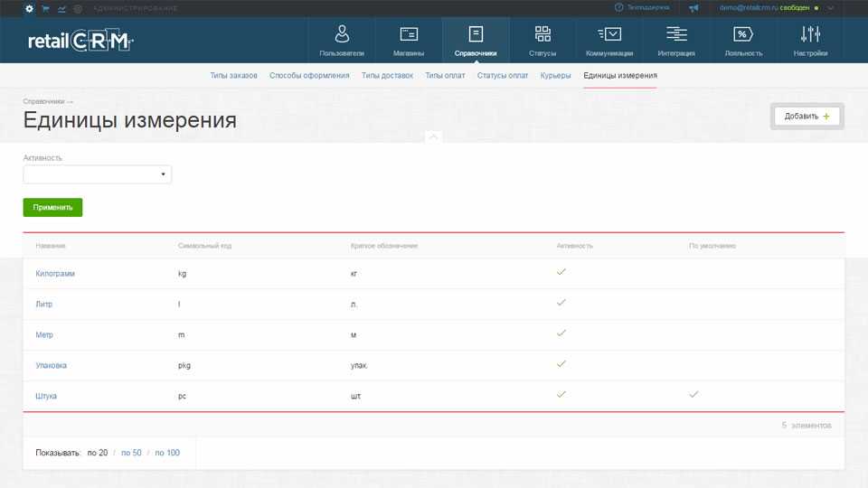The image size is (868, 488).
Task: Switch to Статусы оплат tab
Action: click(x=503, y=75)
